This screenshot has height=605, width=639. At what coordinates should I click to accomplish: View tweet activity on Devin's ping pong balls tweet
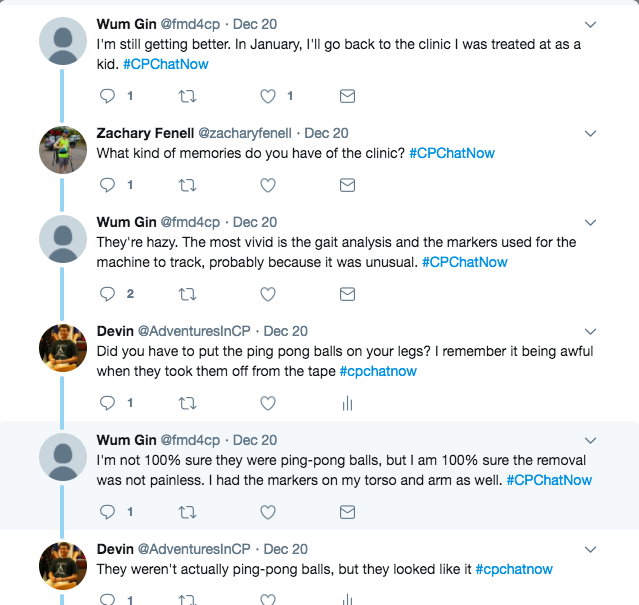point(347,403)
